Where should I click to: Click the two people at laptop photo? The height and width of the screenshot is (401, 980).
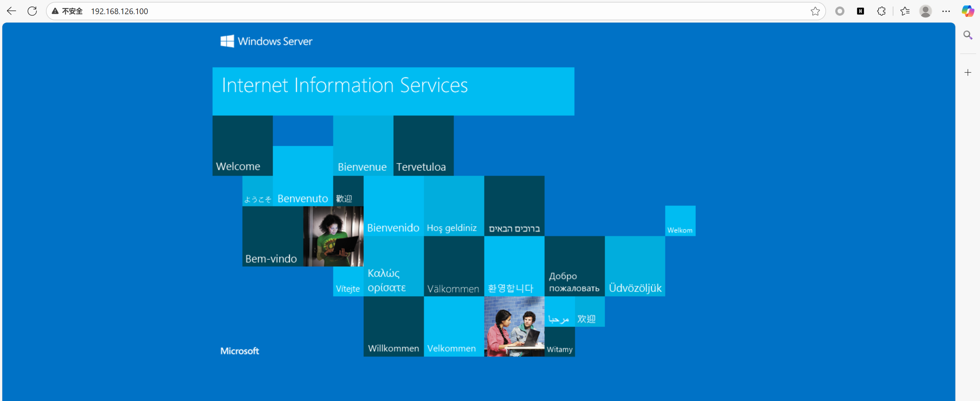coord(514,326)
